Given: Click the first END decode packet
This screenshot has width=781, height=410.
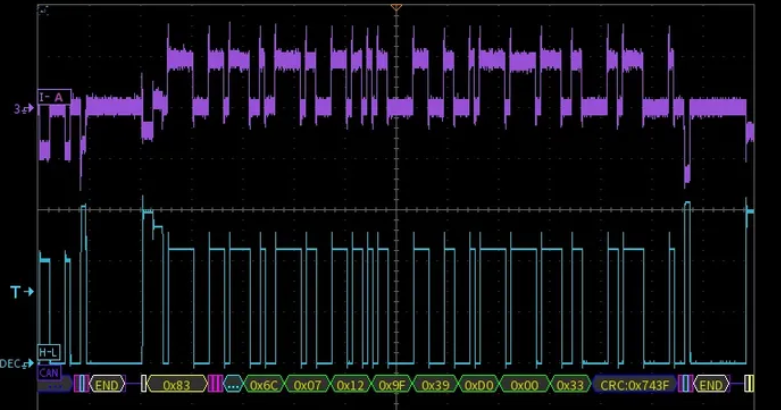Looking at the screenshot, I should click(107, 384).
